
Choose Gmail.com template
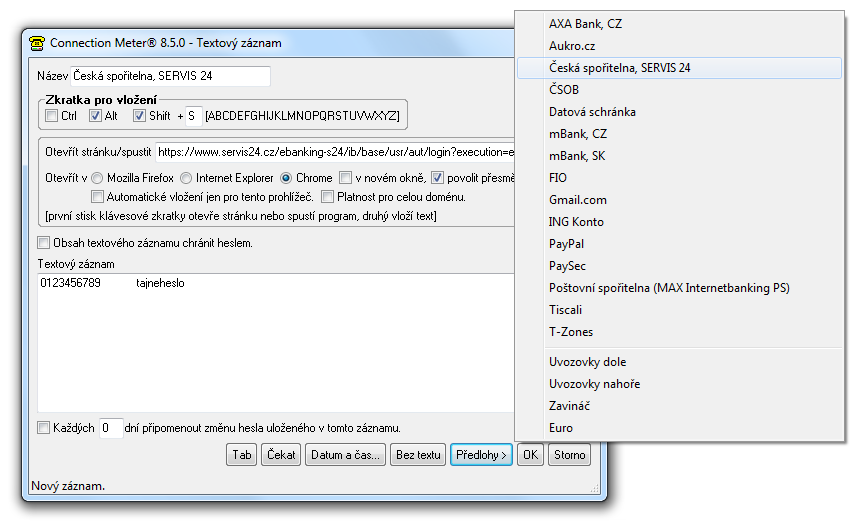click(679, 200)
